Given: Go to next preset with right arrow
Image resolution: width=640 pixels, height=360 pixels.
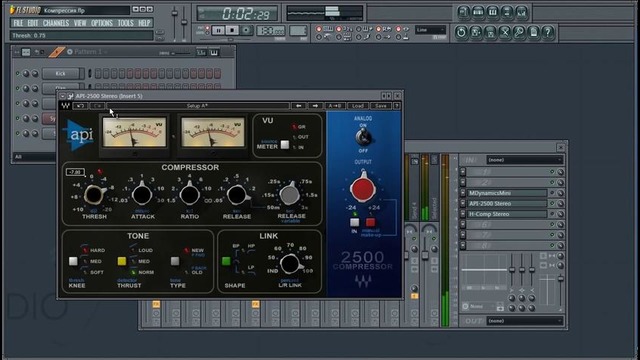Looking at the screenshot, I should [315, 106].
